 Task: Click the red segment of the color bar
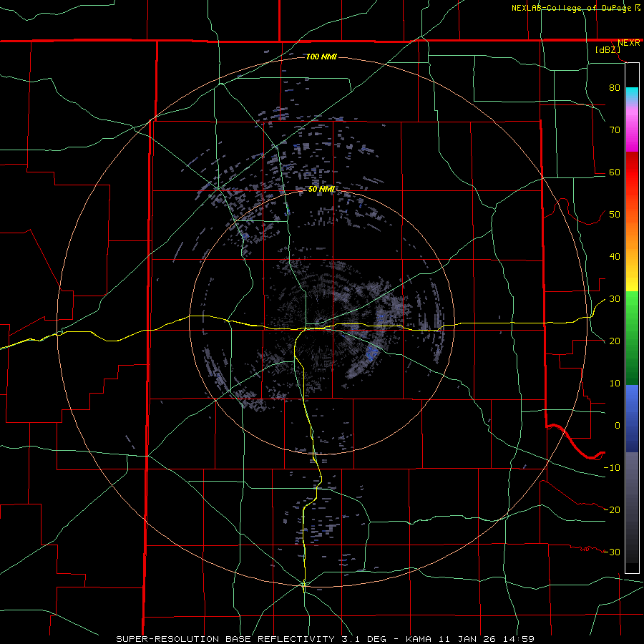click(x=632, y=172)
